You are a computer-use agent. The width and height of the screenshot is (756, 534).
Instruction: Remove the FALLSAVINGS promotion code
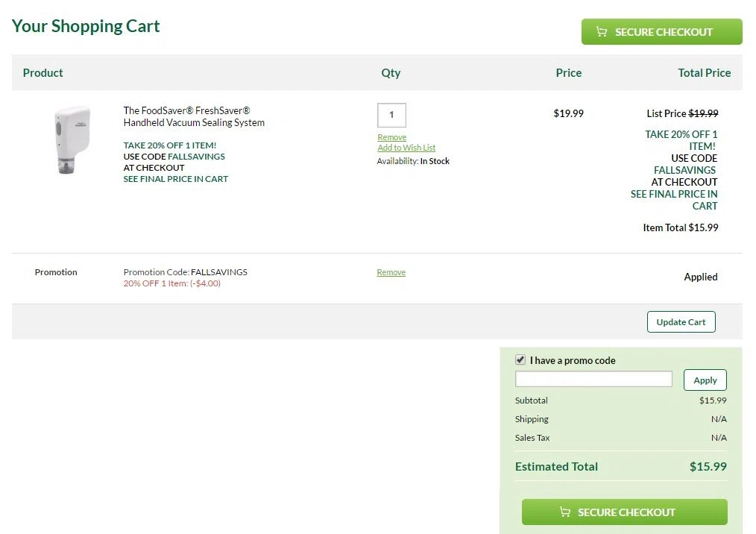click(391, 272)
